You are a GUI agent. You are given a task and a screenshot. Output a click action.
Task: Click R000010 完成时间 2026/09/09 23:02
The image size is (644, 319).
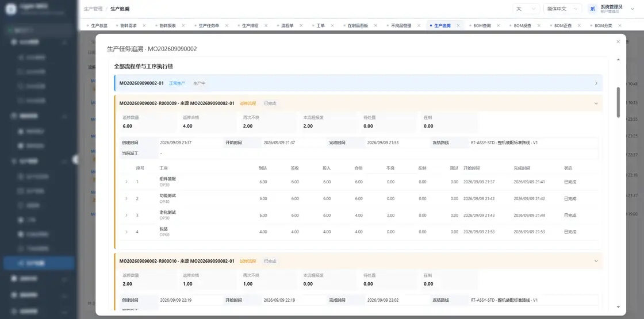383,300
